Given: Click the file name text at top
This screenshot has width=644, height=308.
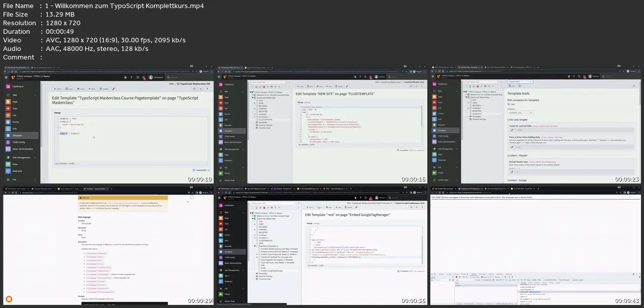Looking at the screenshot, I should click(x=124, y=6).
